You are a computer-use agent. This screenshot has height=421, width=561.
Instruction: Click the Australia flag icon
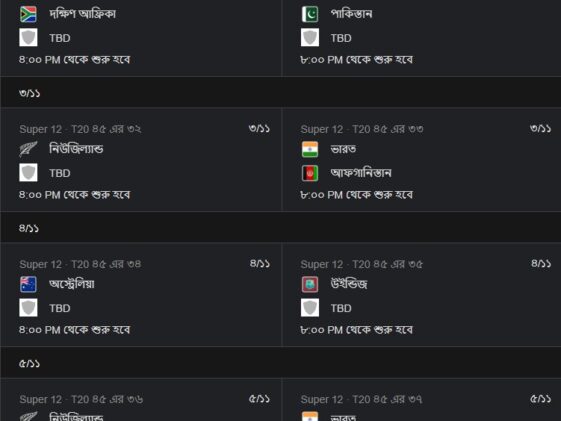[x=28, y=285]
